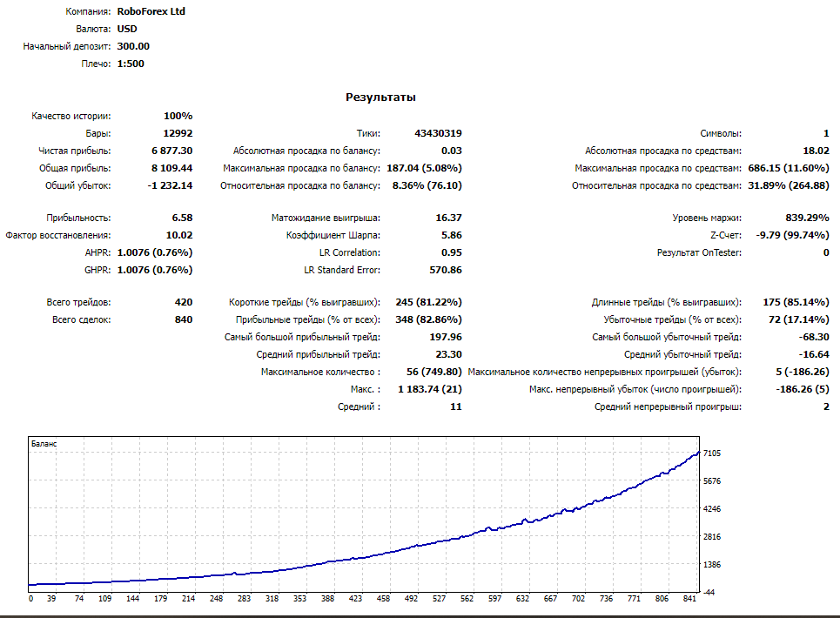Click gross loss value -1 232.14
The image size is (840, 618).
[x=170, y=185]
